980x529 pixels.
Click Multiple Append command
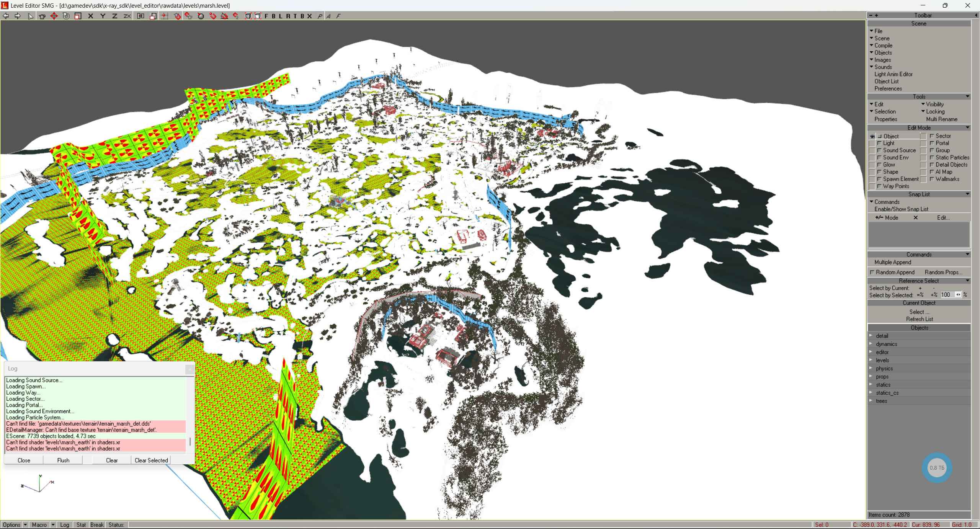click(893, 263)
